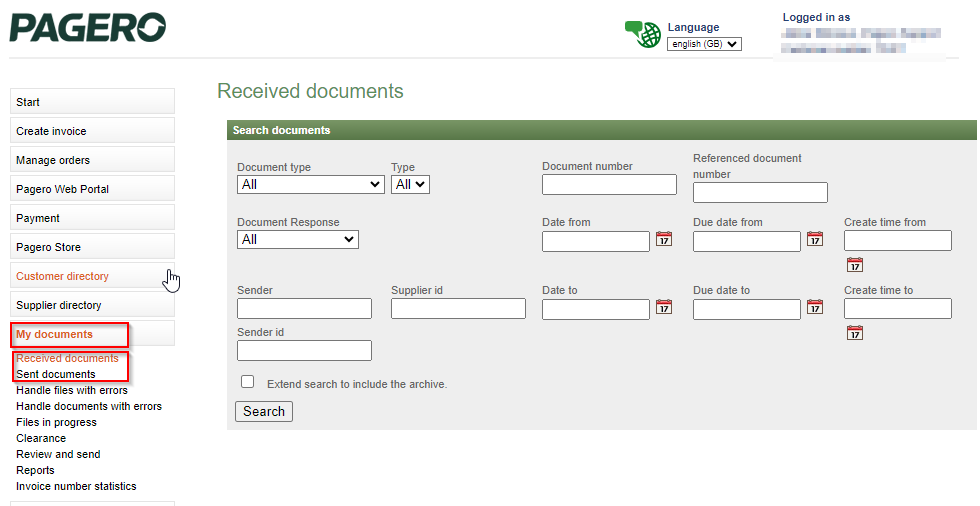The image size is (980, 506).
Task: Click the Logged in as label
Action: pyautogui.click(x=816, y=17)
